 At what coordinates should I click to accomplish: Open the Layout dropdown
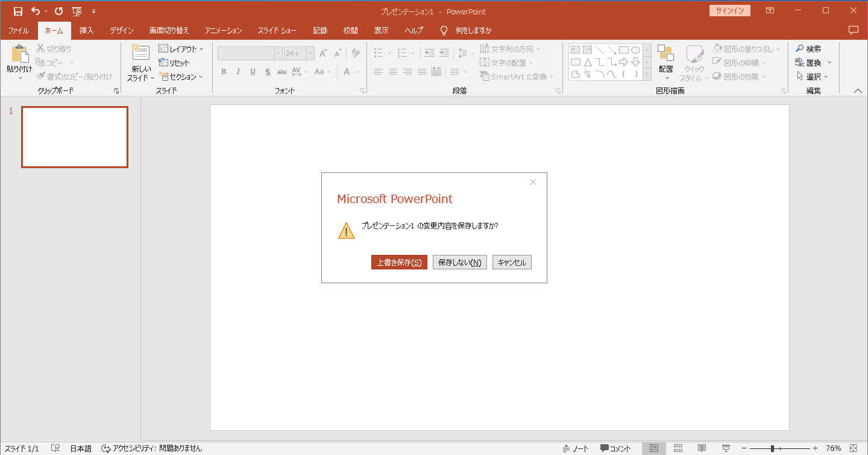pos(181,49)
